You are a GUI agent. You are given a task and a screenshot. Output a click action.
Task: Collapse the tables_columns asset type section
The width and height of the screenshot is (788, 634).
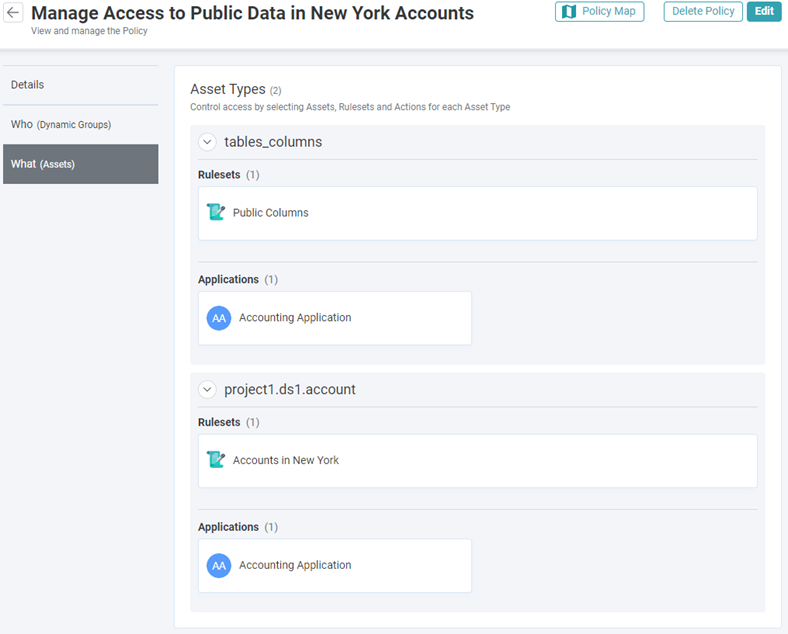[x=208, y=142]
